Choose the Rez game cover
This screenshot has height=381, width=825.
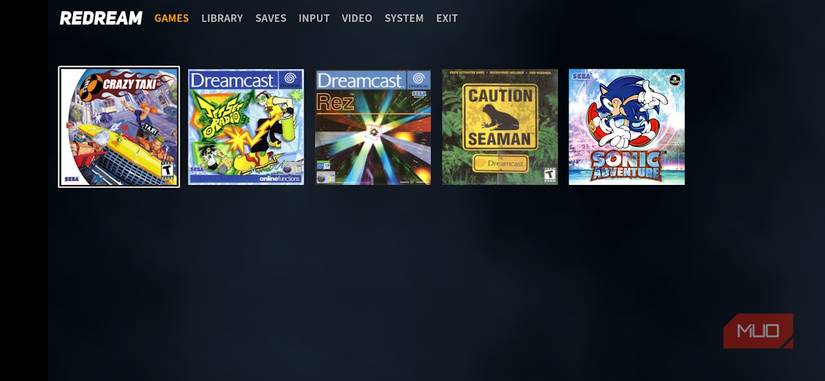[373, 127]
